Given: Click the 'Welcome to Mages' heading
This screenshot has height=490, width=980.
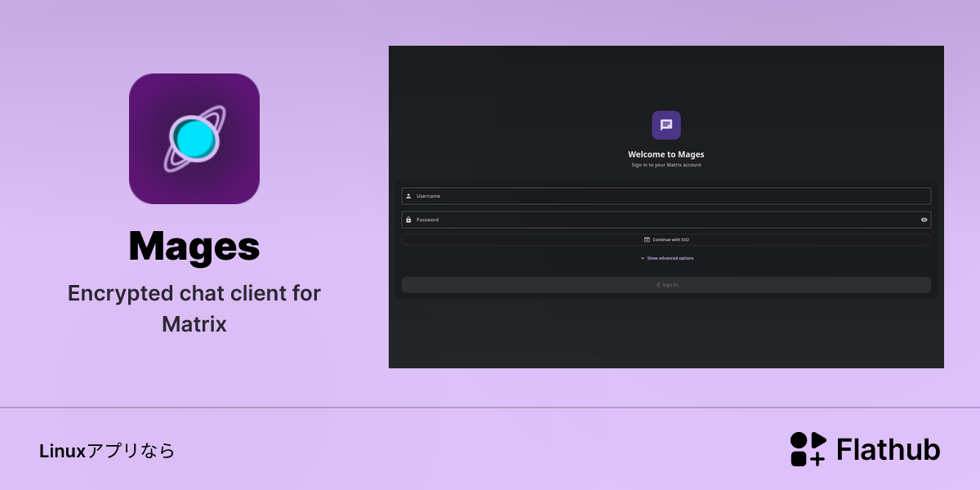Looking at the screenshot, I should [x=666, y=154].
